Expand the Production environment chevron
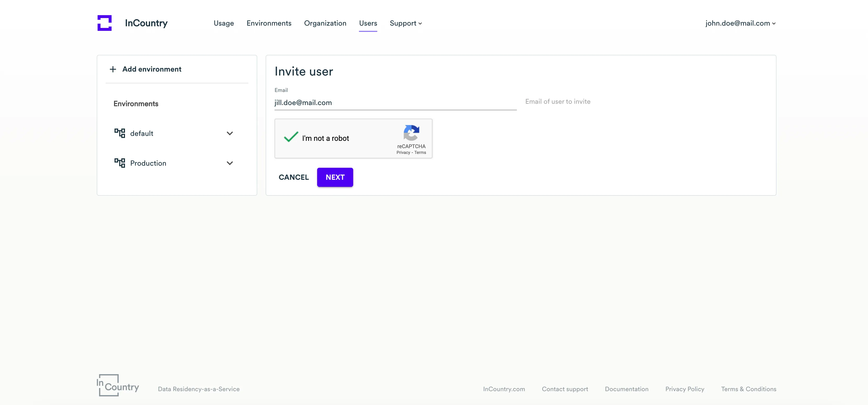The height and width of the screenshot is (405, 868). (230, 163)
